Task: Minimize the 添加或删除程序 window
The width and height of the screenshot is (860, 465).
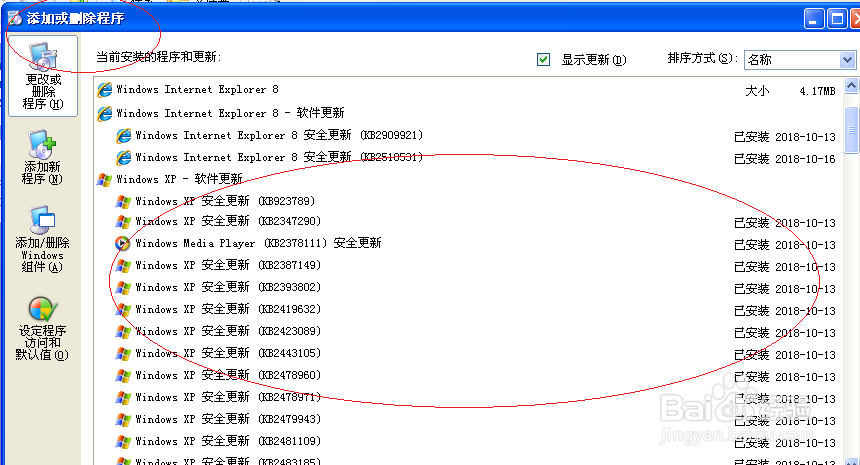Action: click(814, 19)
